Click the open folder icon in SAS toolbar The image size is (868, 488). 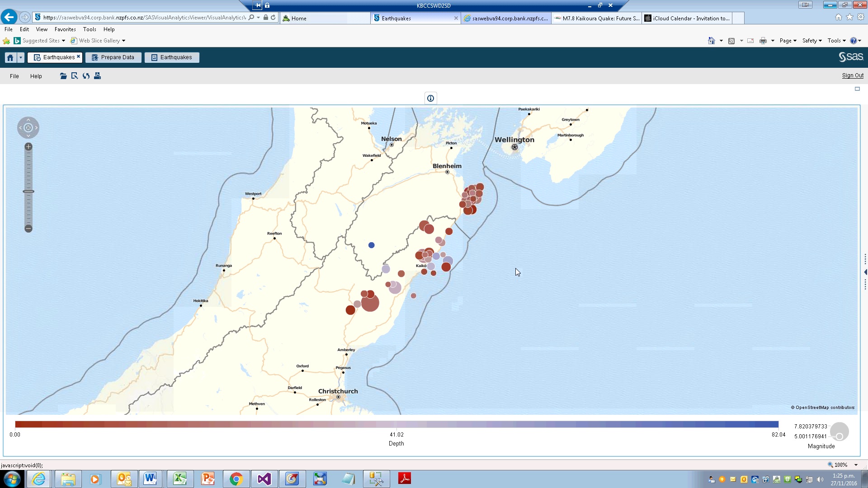click(x=63, y=76)
